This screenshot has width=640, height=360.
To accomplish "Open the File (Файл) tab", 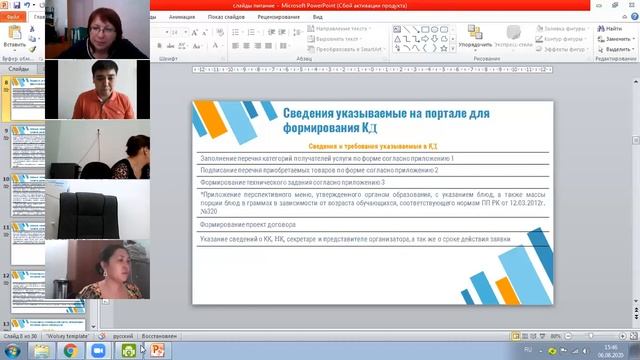I will pyautogui.click(x=13, y=17).
